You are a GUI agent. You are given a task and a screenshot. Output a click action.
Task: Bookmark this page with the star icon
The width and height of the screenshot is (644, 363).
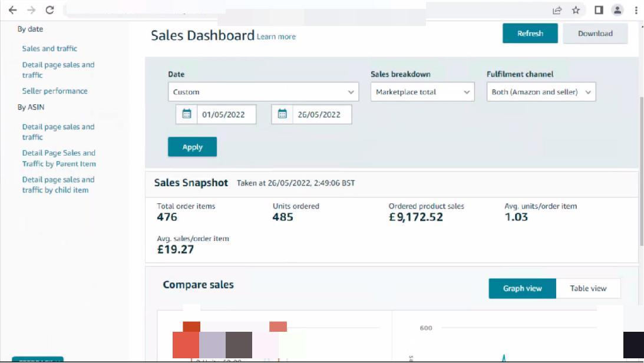[x=576, y=10]
